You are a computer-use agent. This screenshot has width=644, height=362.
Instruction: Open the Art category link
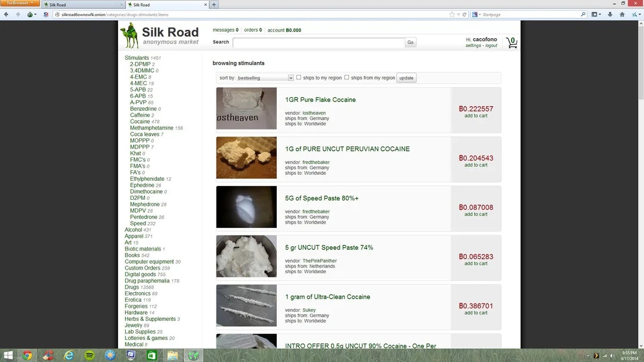128,243
